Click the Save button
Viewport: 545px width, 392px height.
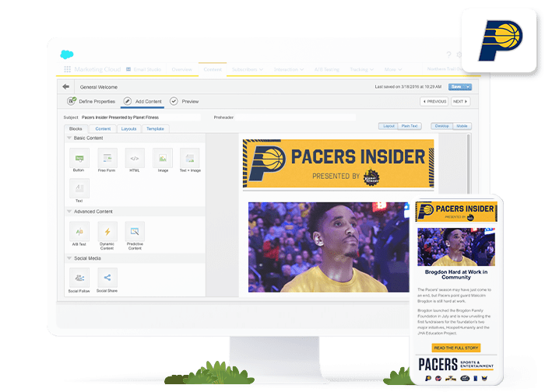click(456, 87)
